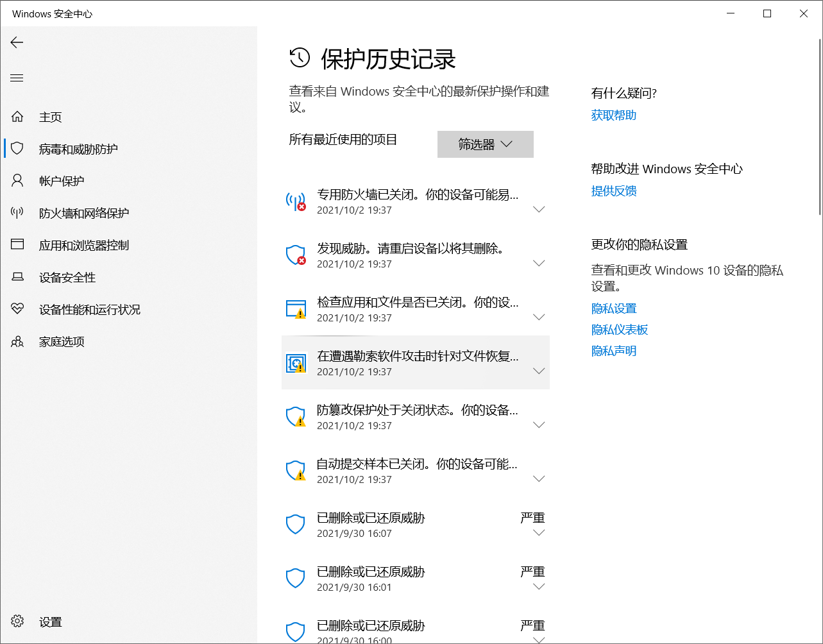The image size is (823, 644).
Task: Click the window icon for 应用和浏览器控制
Action: click(17, 245)
